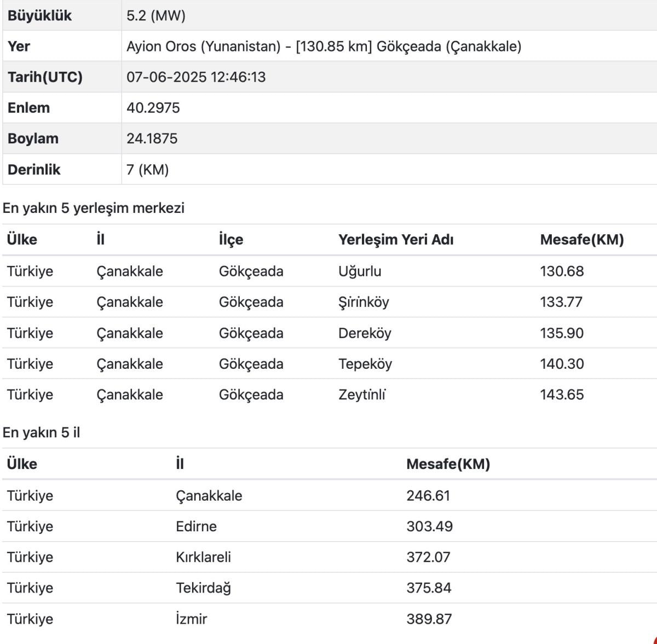Viewport: 657px width, 644px height.
Task: Click the 5.2 (MW) magnitude value
Action: pos(156,15)
